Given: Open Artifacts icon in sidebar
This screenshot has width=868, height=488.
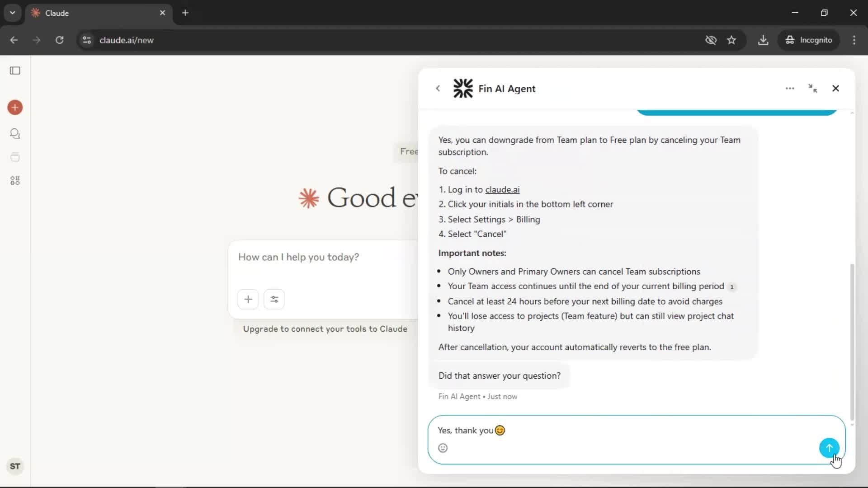Looking at the screenshot, I should click(x=15, y=181).
